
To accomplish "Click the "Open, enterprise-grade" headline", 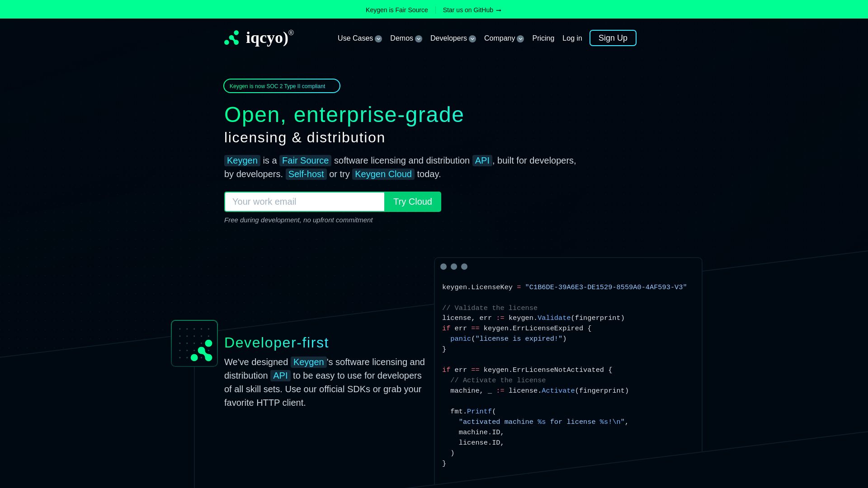I will pos(344,115).
